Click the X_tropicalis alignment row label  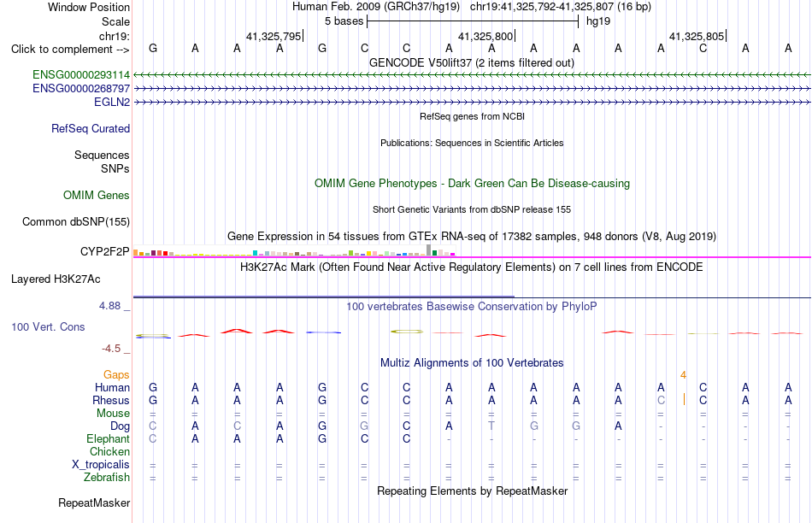[x=101, y=465]
